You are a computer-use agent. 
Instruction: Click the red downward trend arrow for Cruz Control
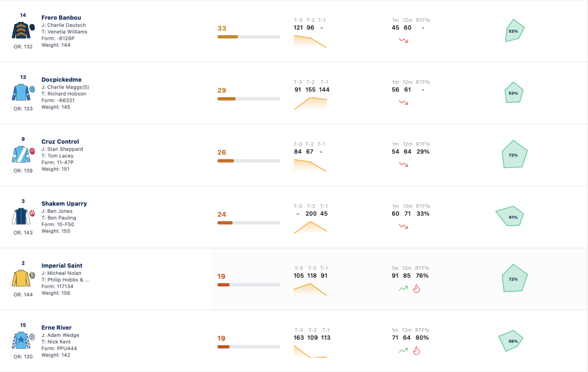click(x=403, y=164)
